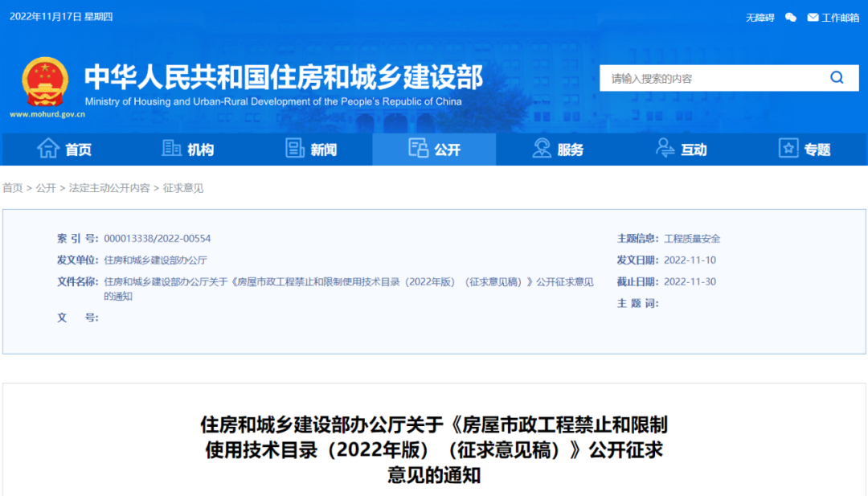Screen dimensions: 868x496
Task: Click the national emblem logo
Action: [46, 82]
